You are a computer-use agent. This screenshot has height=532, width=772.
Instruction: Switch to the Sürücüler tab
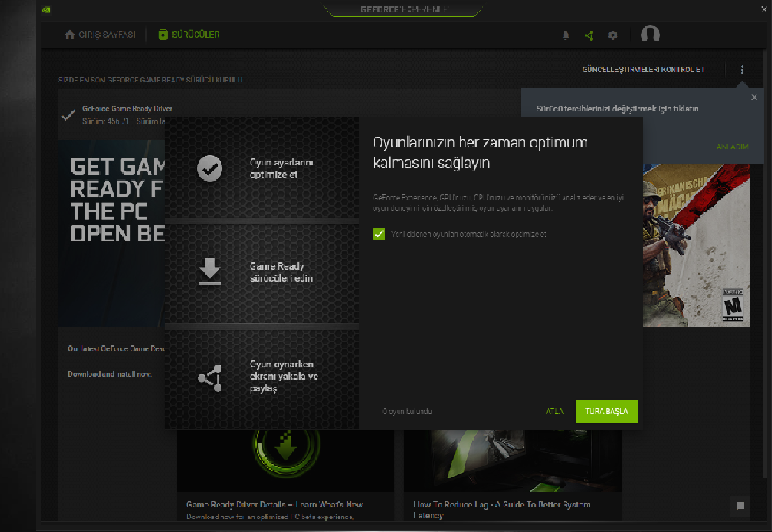click(x=189, y=35)
